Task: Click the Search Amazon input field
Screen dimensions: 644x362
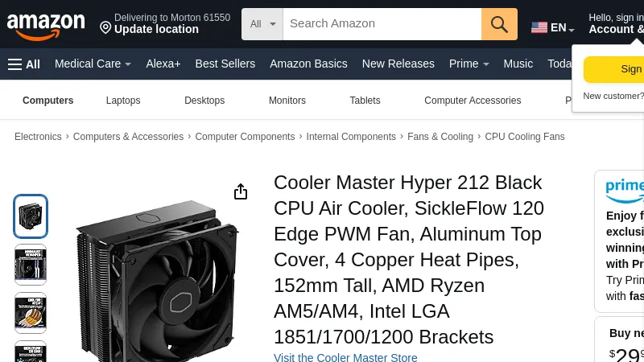Action: pyautogui.click(x=382, y=24)
